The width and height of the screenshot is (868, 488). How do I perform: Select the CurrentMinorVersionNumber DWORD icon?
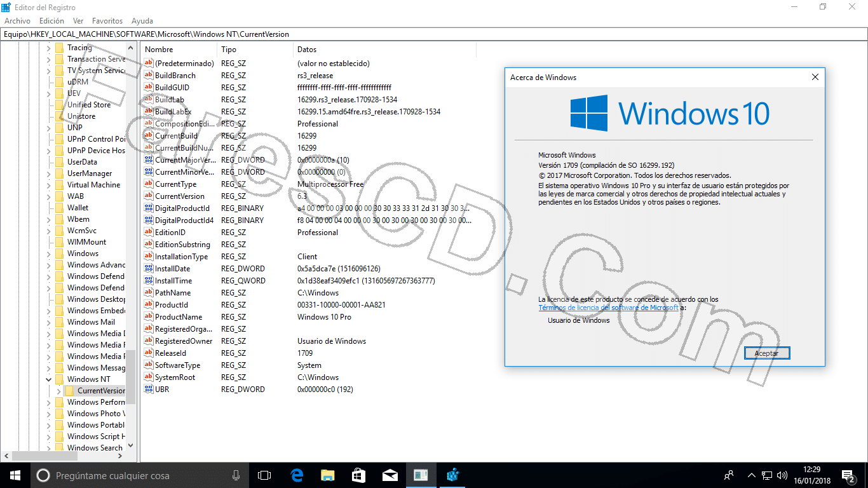click(x=149, y=172)
